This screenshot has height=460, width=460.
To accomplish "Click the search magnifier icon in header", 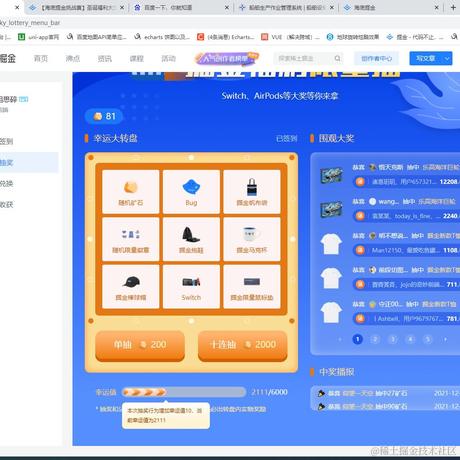I will pyautogui.click(x=338, y=58).
